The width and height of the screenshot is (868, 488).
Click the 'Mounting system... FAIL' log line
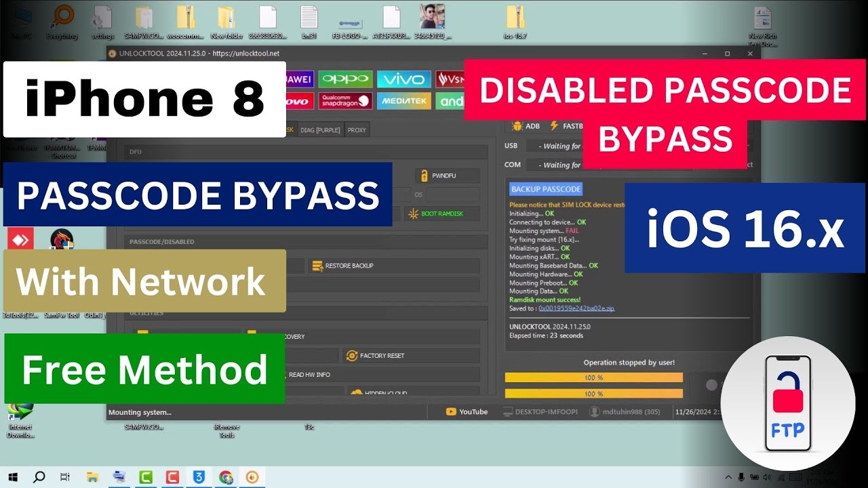tap(544, 230)
